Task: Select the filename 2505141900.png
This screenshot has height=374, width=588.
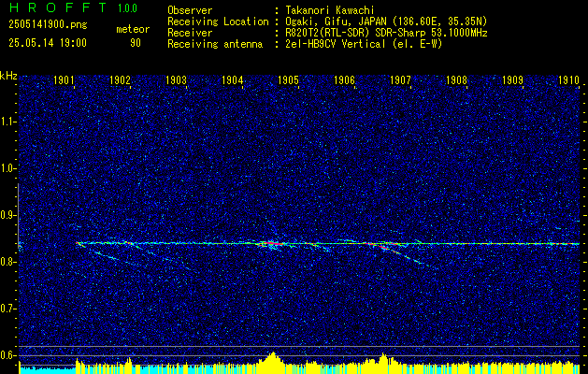Action: [48, 24]
